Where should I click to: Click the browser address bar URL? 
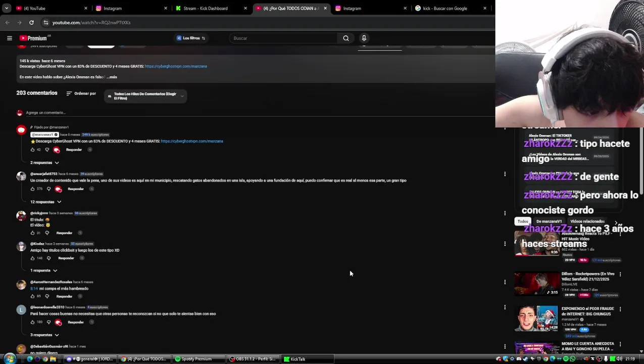91,22
